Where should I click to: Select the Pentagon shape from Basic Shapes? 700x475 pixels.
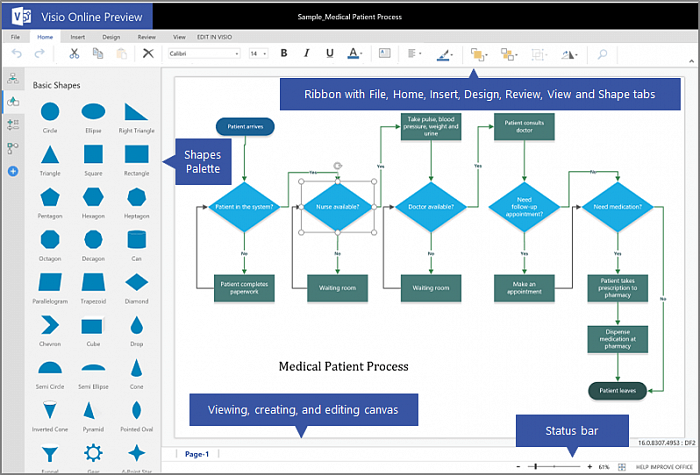[50, 196]
